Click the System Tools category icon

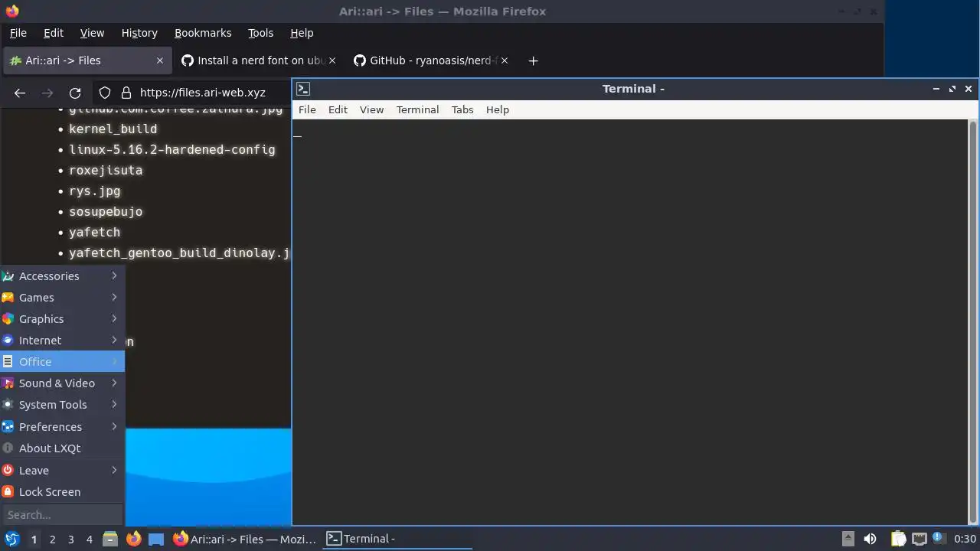point(8,405)
